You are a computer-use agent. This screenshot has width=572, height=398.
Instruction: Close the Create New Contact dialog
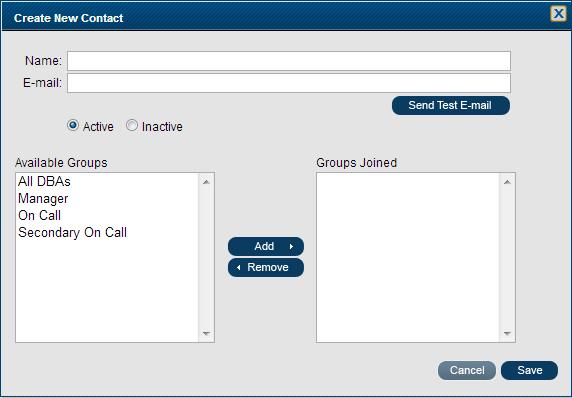click(x=559, y=14)
